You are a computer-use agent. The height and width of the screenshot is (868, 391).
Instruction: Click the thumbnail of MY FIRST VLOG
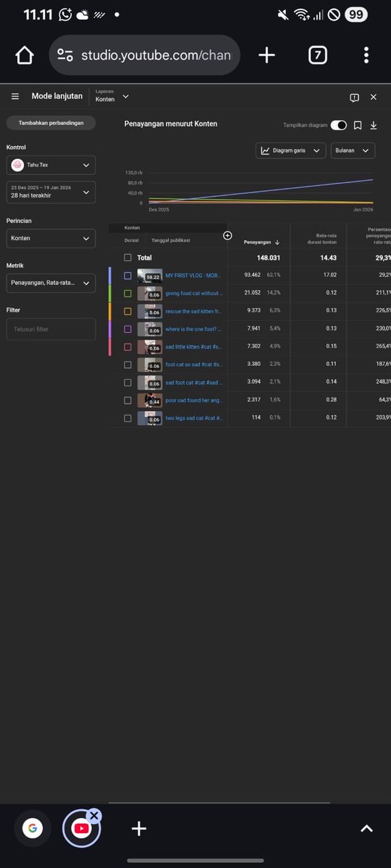[x=150, y=276]
